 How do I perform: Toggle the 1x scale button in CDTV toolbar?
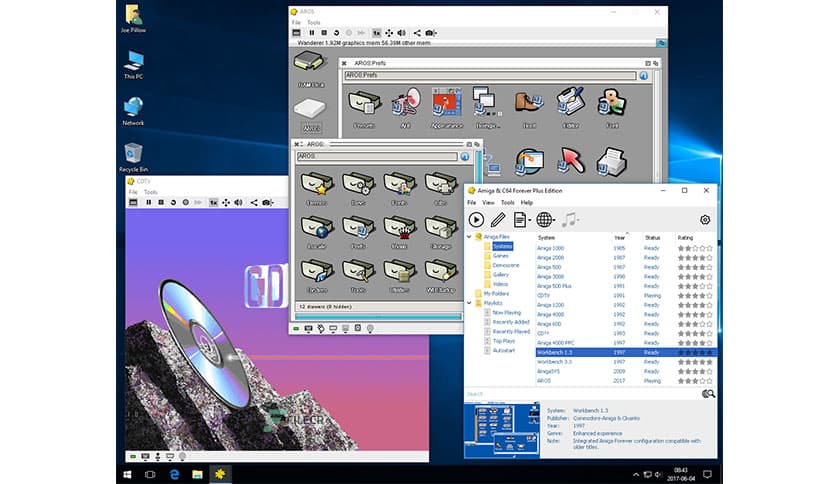[213, 203]
